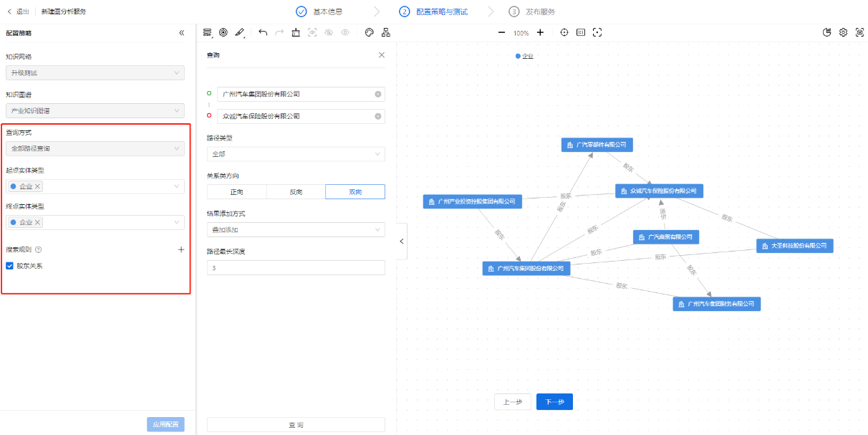This screenshot has width=868, height=435.
Task: Open the statistics chart icon
Action: [827, 32]
